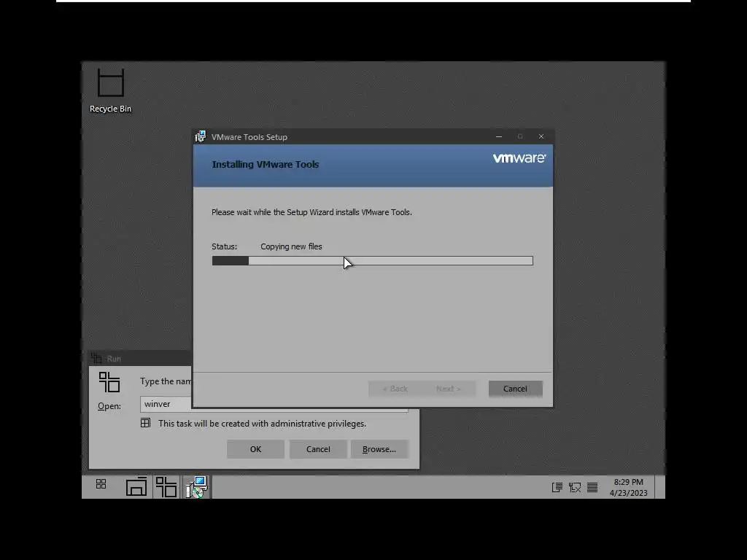Open the Start menu on the taskbar
Image resolution: width=747 pixels, height=560 pixels.
click(x=101, y=484)
